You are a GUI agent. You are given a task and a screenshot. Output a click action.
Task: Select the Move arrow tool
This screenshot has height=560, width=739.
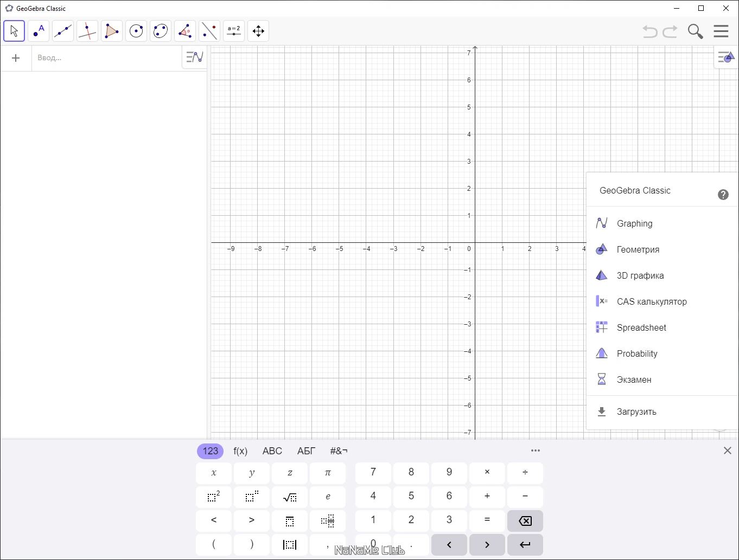point(14,31)
